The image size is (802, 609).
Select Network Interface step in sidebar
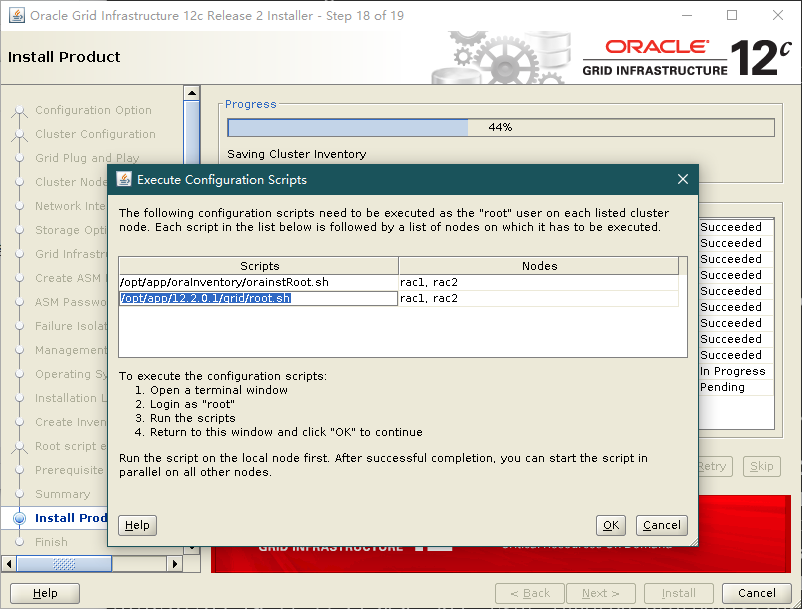pos(71,206)
